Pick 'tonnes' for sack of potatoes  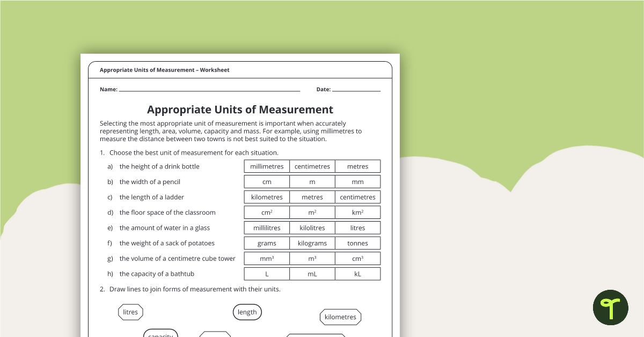click(x=358, y=243)
